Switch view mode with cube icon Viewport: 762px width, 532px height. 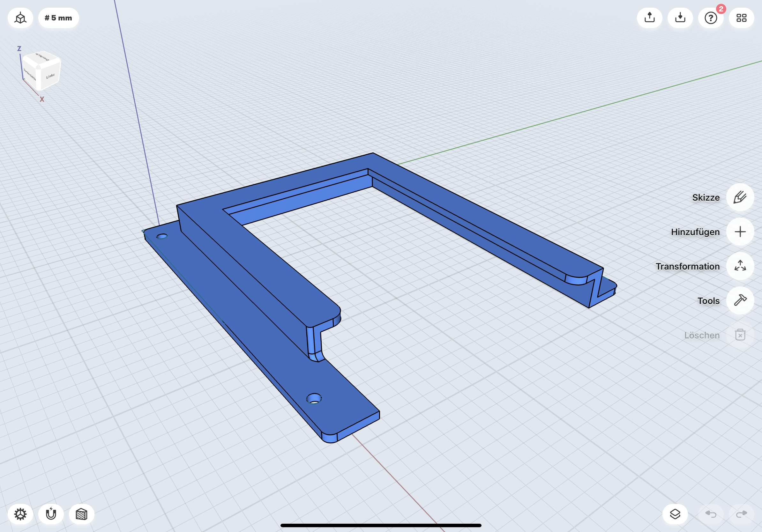(20, 18)
